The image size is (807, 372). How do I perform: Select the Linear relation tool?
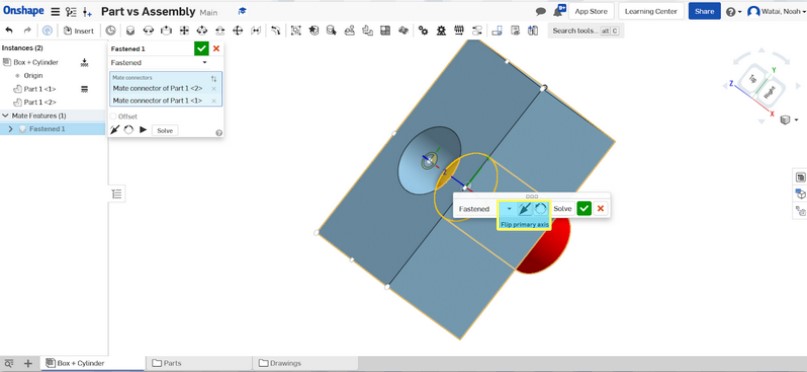click(477, 30)
